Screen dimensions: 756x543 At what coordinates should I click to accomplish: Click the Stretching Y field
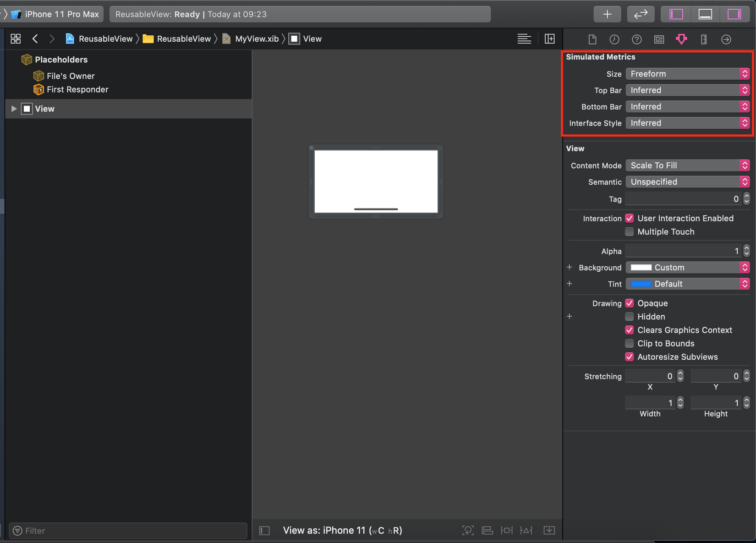click(x=716, y=376)
